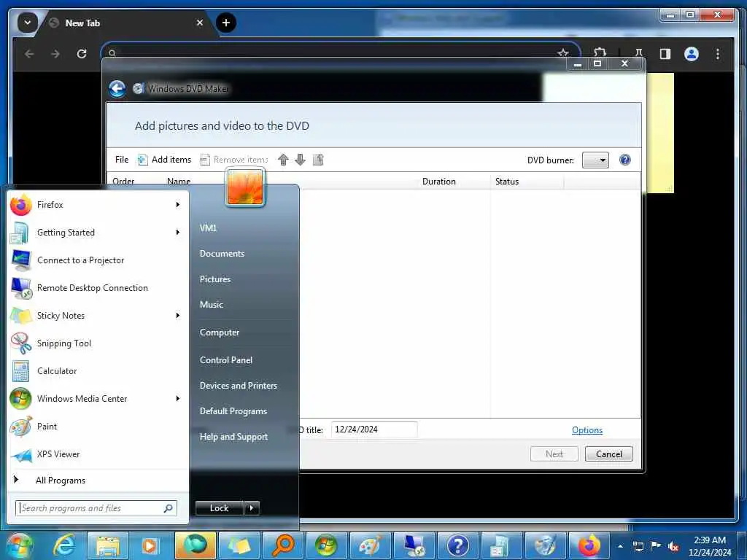The width and height of the screenshot is (747, 560).
Task: Move item up with the up arrow
Action: 283,160
